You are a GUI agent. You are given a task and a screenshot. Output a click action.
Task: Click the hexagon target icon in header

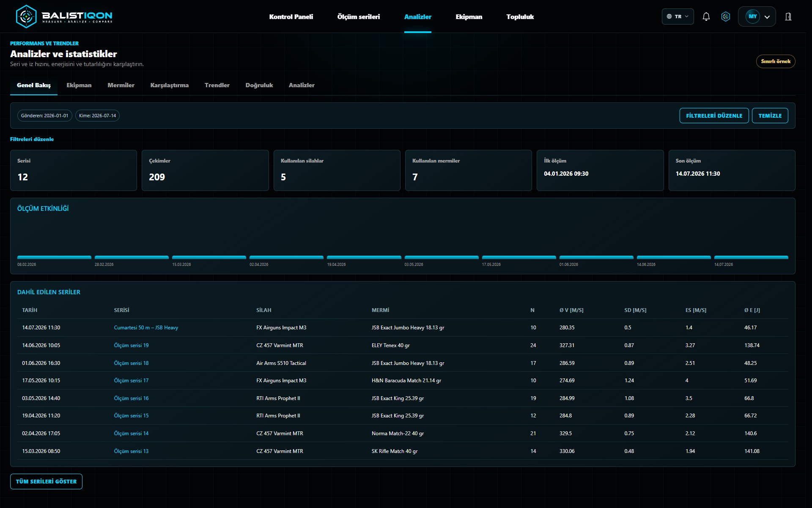[x=726, y=17]
